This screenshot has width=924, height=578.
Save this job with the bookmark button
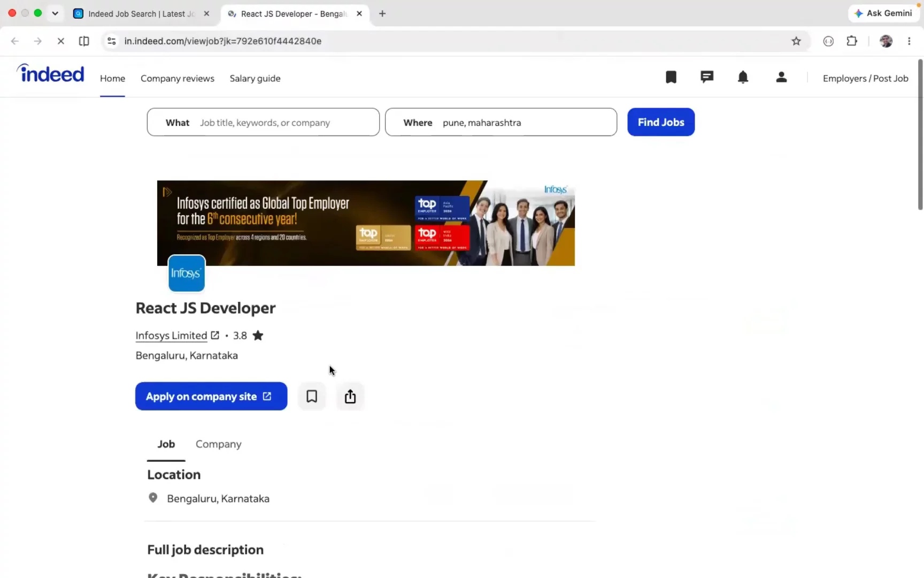click(x=312, y=397)
